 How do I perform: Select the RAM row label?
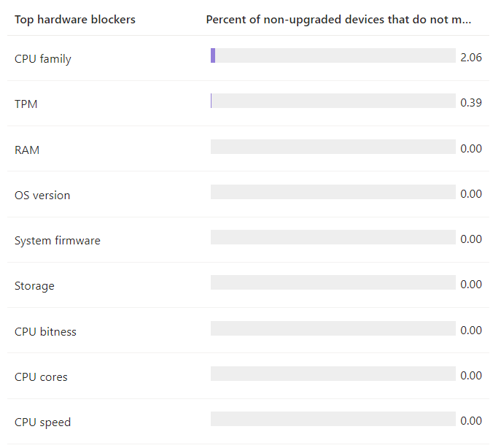tap(27, 150)
